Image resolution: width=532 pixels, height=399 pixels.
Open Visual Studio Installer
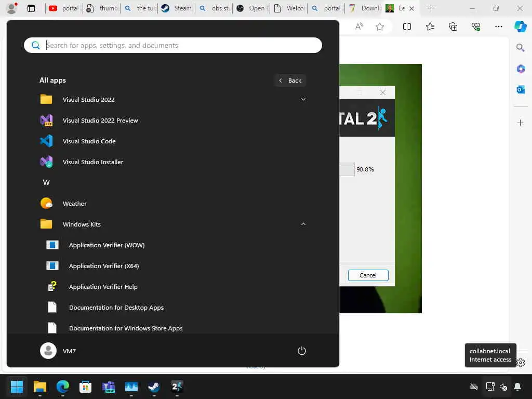pos(173,162)
